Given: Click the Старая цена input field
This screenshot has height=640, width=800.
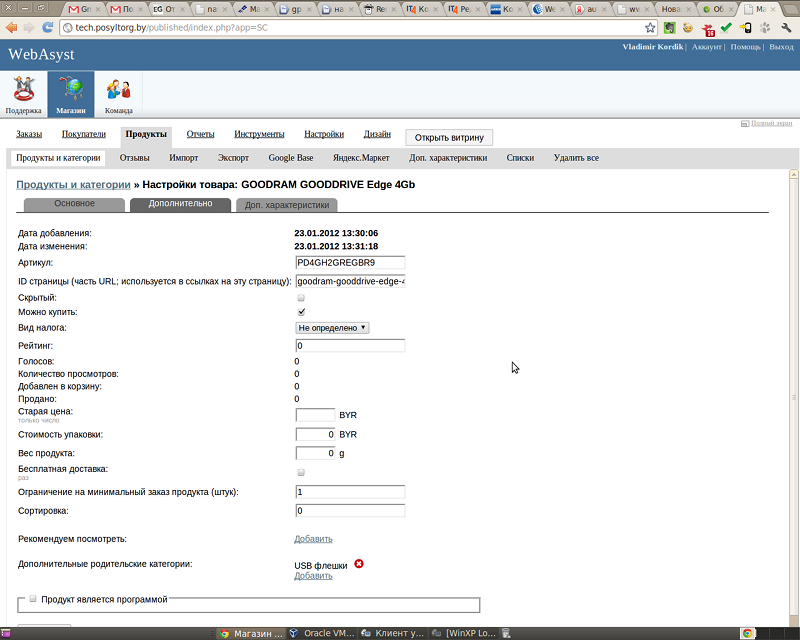Looking at the screenshot, I should point(315,415).
